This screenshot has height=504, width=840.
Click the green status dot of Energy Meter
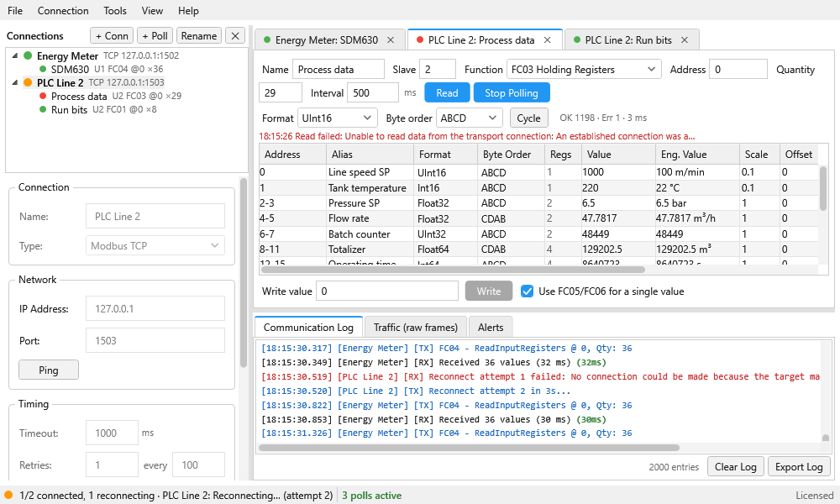[28, 55]
